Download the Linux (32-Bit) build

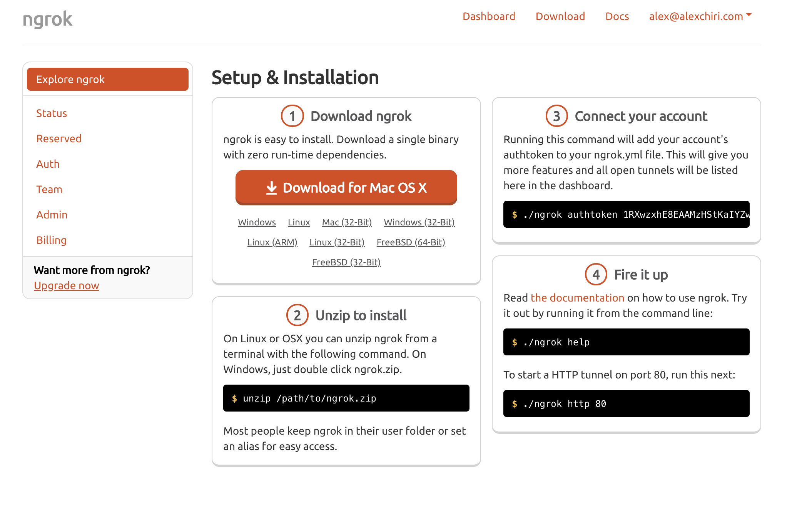(337, 242)
